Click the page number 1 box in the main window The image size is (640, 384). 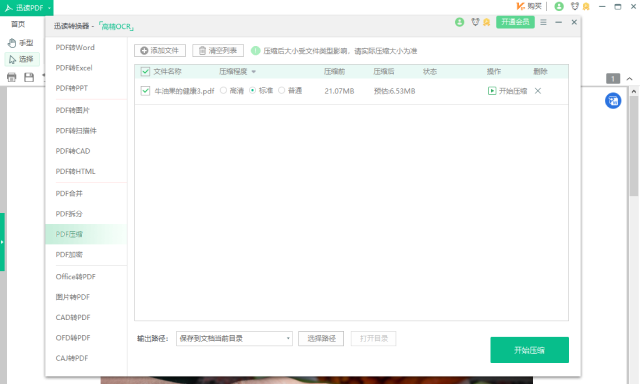pyautogui.click(x=613, y=79)
